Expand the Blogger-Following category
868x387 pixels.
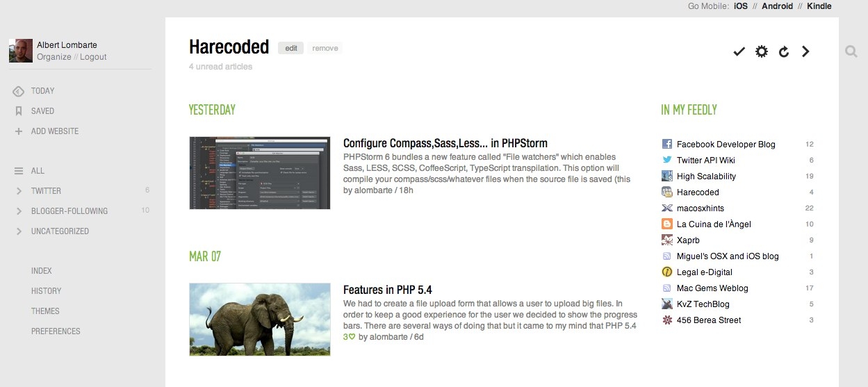(19, 211)
